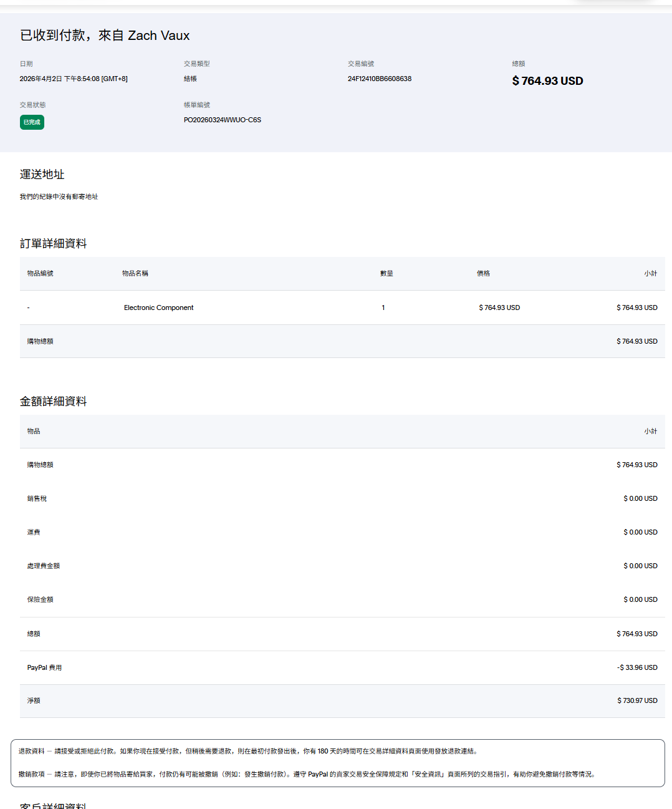672x809 pixels.
Task: Click the -$ 33.96 USD fee amount
Action: pos(636,667)
